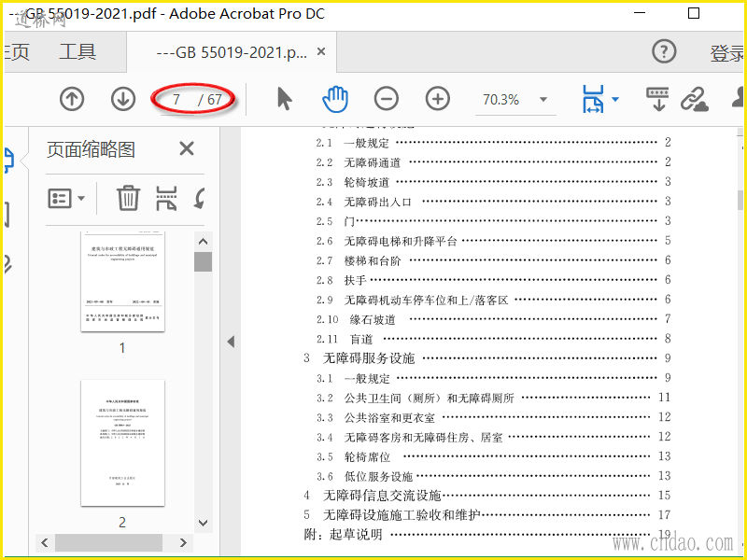The height and width of the screenshot is (560, 747).
Task: Go to next page with down arrow
Action: [x=123, y=99]
